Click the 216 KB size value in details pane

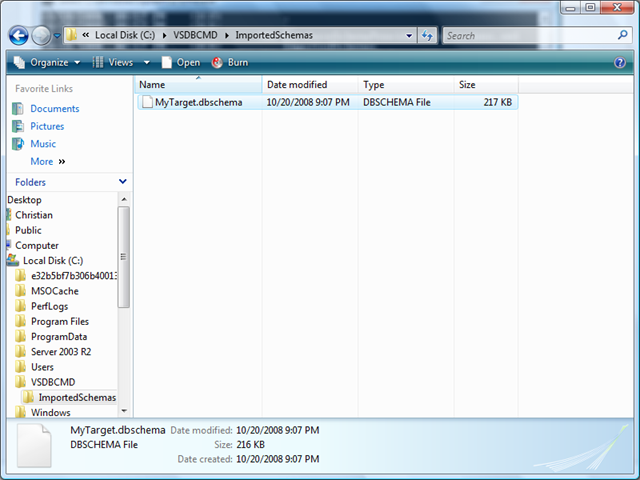click(250, 444)
